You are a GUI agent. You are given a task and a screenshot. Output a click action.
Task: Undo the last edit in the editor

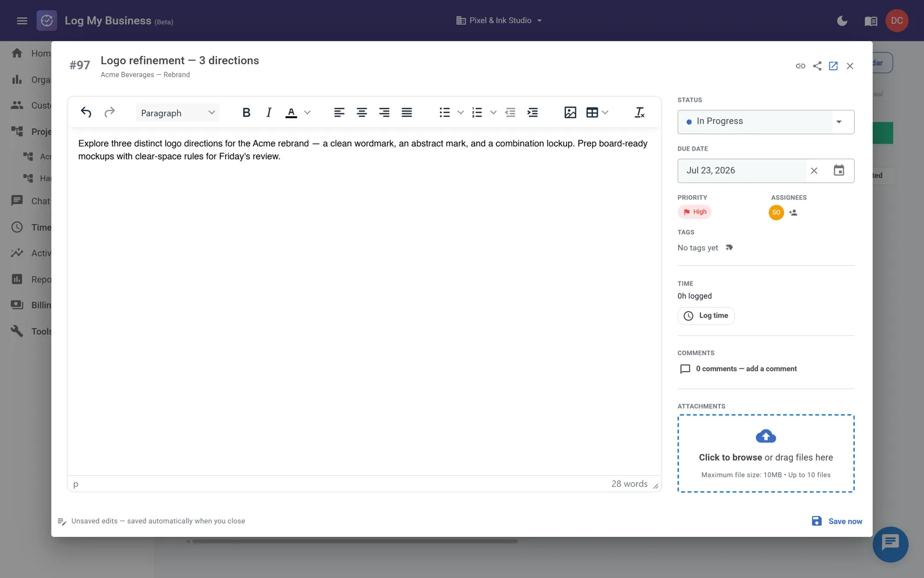pos(86,113)
